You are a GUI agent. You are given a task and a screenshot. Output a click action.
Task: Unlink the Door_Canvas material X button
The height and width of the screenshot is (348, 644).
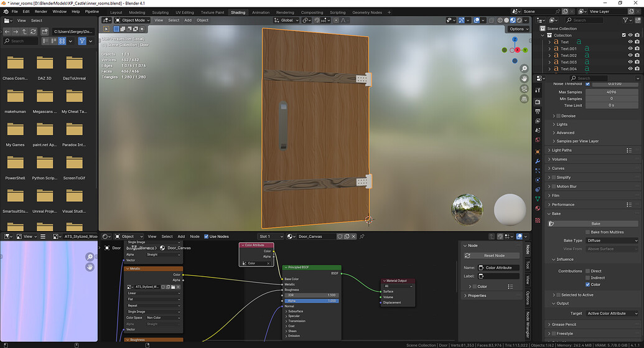(x=353, y=237)
